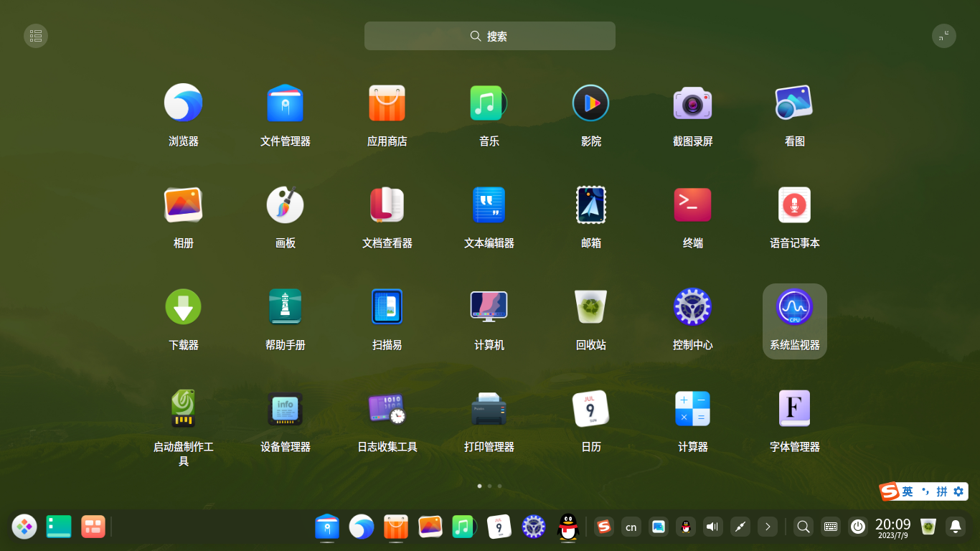Image resolution: width=980 pixels, height=551 pixels.
Task: Click the power button in dock
Action: (x=858, y=527)
